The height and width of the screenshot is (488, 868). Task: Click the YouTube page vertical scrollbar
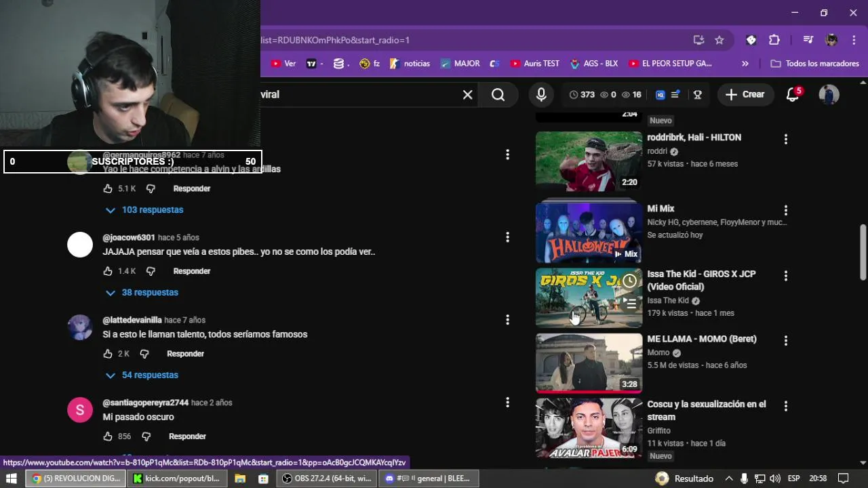(x=863, y=251)
